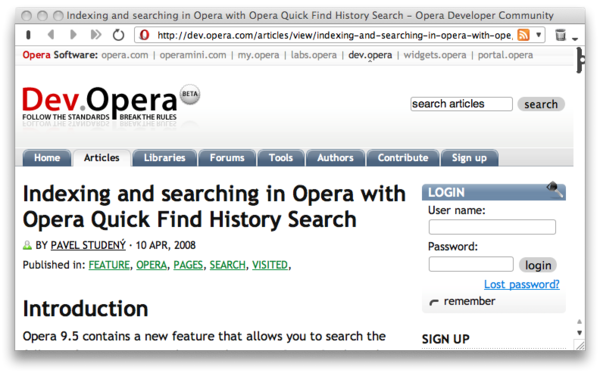
Task: Click the Introduction heading
Action: (x=85, y=308)
